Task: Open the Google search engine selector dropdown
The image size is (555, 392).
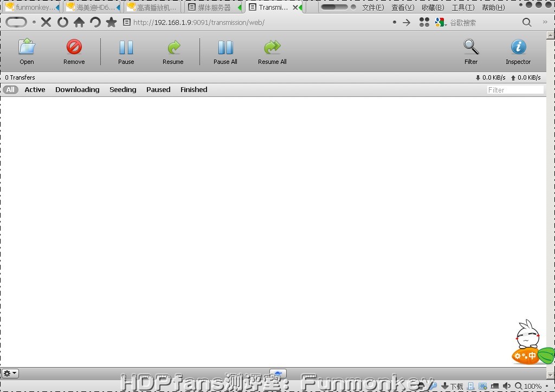Action: point(441,23)
